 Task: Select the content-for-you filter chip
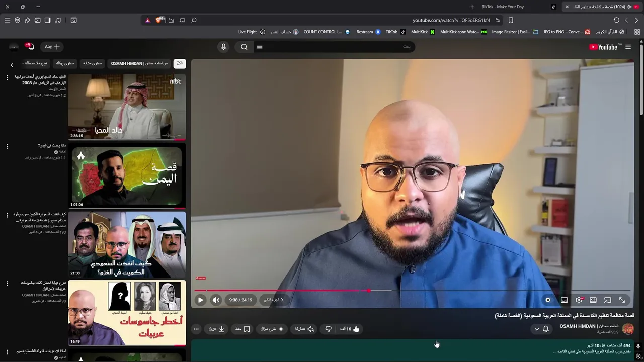pos(65,63)
